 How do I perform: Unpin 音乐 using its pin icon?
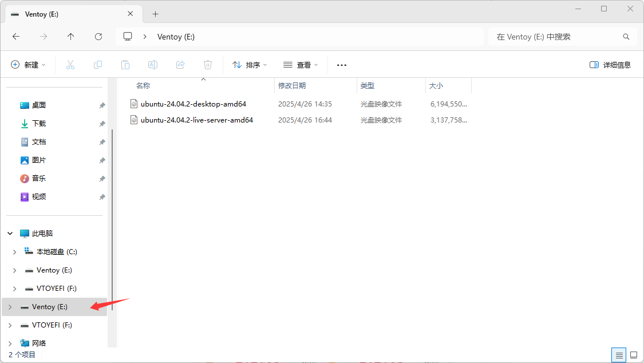tap(102, 179)
